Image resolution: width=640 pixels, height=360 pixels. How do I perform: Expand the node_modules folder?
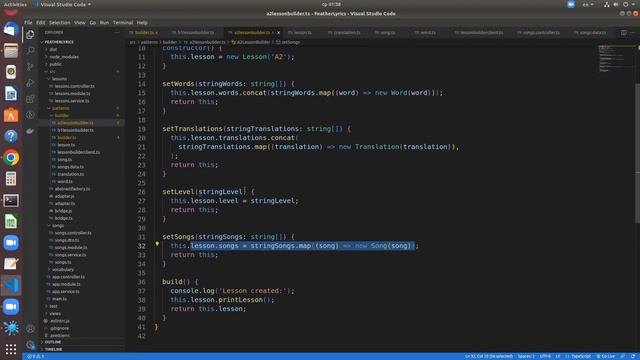tap(64, 57)
